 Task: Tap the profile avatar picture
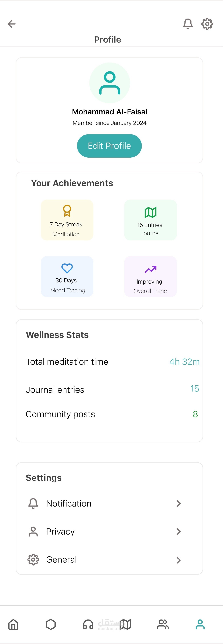pyautogui.click(x=110, y=83)
